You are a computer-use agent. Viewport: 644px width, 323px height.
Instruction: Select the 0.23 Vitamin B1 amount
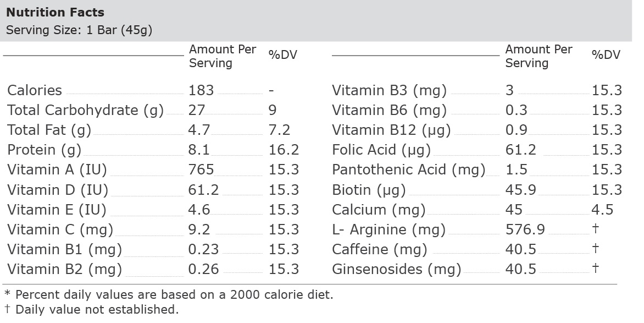pos(203,249)
